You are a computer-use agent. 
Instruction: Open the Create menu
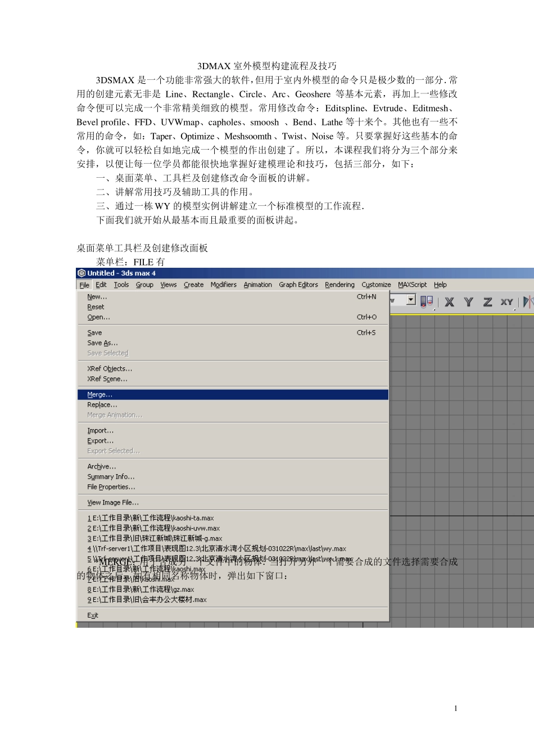tap(194, 285)
